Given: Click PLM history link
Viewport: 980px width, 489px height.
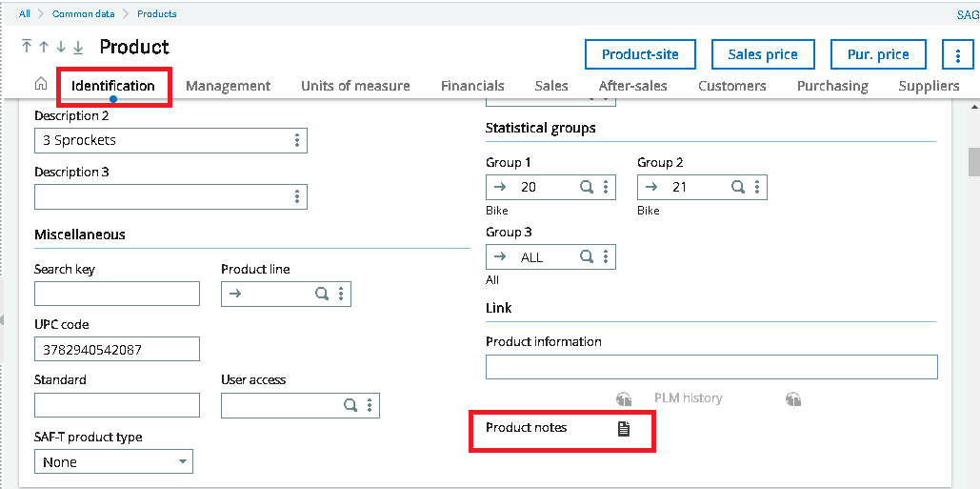Looking at the screenshot, I should coord(689,398).
